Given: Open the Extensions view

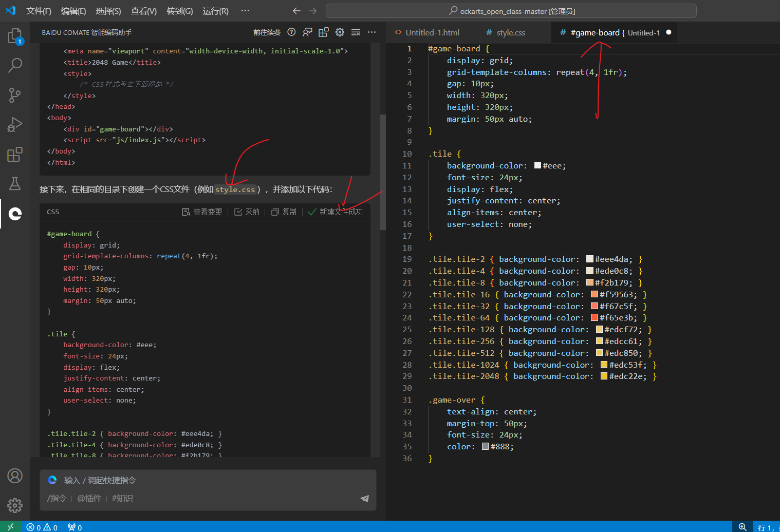Looking at the screenshot, I should point(15,154).
